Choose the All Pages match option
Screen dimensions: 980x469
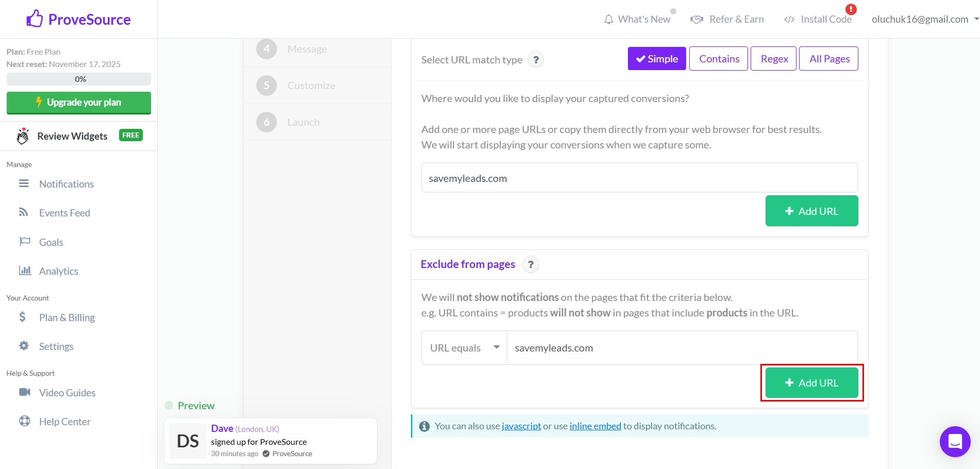(x=828, y=58)
